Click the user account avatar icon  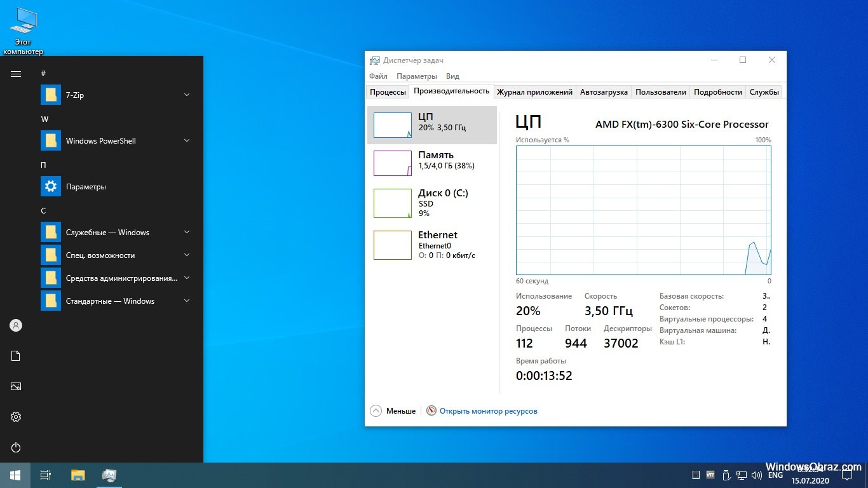(x=16, y=325)
